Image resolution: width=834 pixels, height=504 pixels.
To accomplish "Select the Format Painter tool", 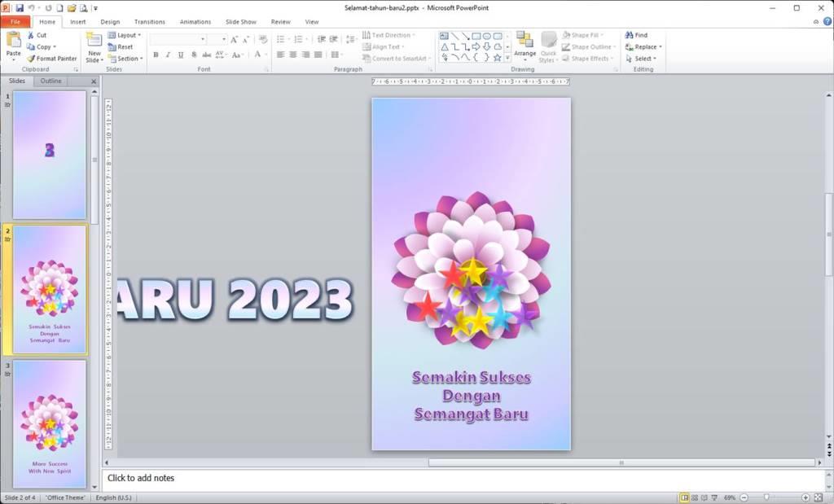I will coord(51,59).
